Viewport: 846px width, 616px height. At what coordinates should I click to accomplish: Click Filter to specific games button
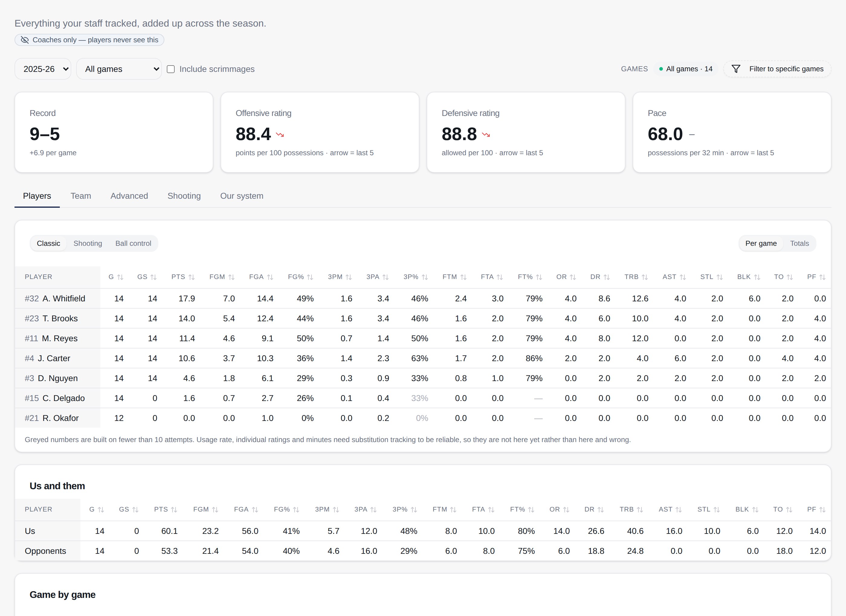(777, 69)
